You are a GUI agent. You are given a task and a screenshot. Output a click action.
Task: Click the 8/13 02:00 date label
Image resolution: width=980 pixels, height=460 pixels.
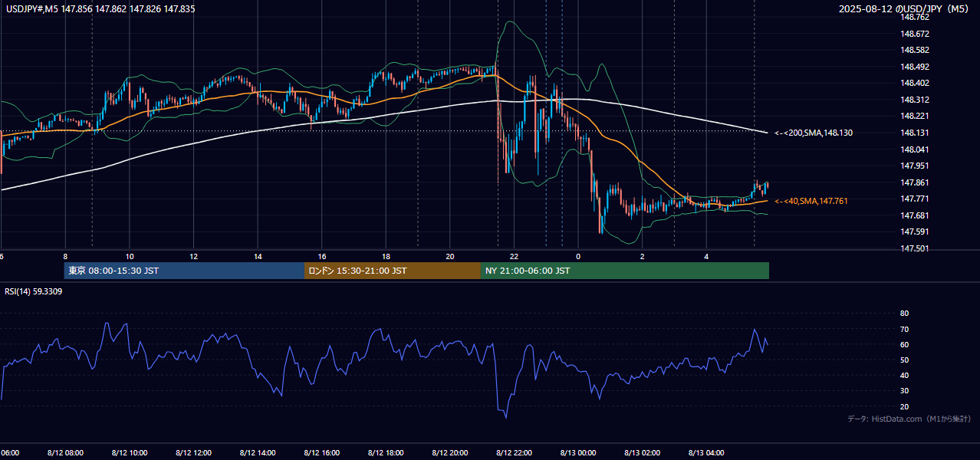[643, 453]
